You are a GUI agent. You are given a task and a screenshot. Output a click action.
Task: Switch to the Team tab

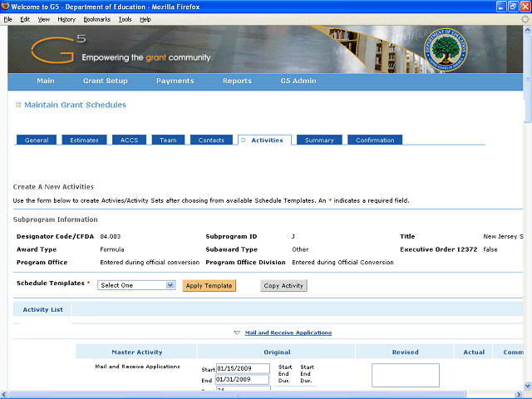(x=168, y=140)
